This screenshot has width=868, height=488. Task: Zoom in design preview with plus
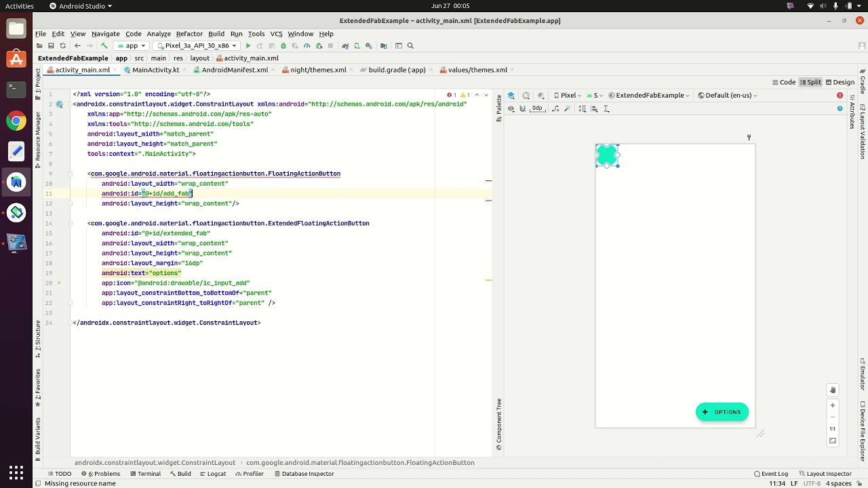833,405
